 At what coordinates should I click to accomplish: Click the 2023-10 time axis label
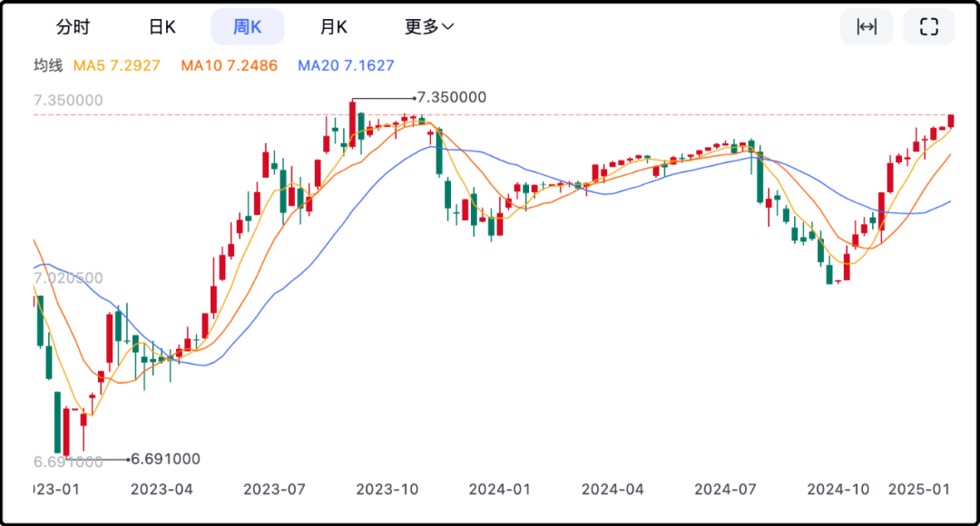pos(387,489)
